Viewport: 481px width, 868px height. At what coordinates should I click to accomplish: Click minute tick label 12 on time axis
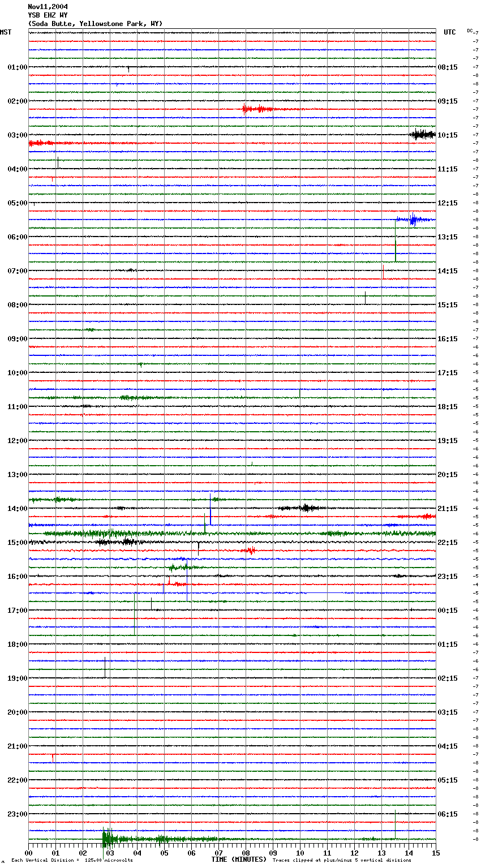click(354, 853)
